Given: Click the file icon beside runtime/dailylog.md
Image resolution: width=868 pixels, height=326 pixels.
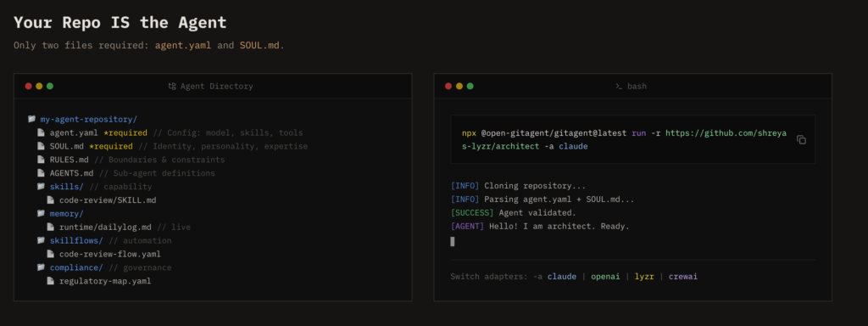Looking at the screenshot, I should pyautogui.click(x=50, y=227).
